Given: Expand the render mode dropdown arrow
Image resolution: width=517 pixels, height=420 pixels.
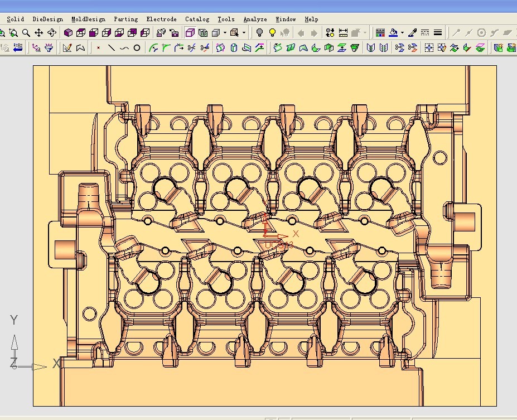Looking at the screenshot, I should [x=225, y=33].
